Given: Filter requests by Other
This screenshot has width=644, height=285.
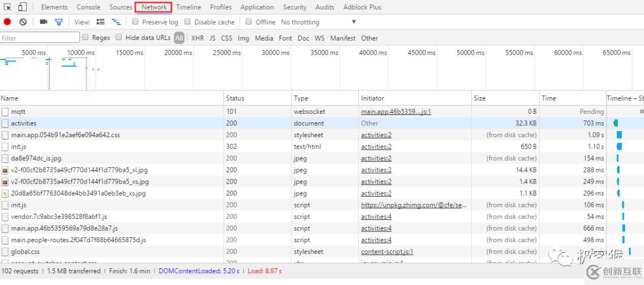Looking at the screenshot, I should point(370,38).
